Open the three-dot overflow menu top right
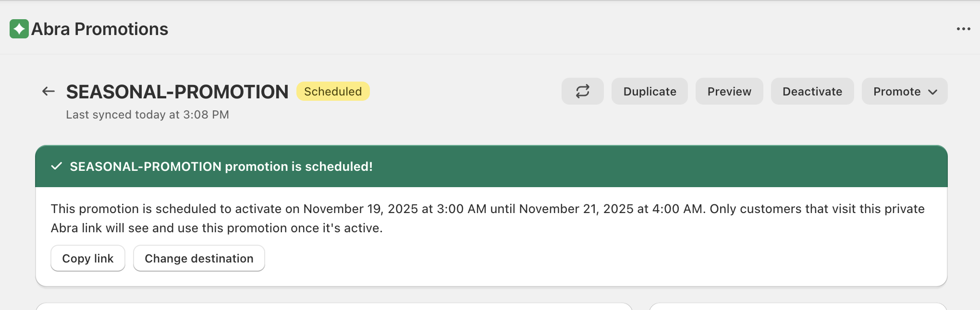This screenshot has width=980, height=310. click(x=964, y=29)
